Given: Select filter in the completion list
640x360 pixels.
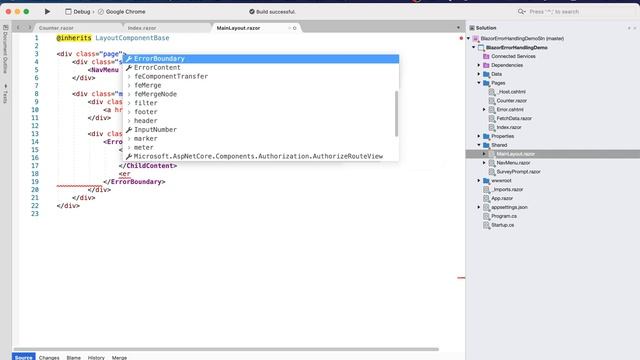Looking at the screenshot, I should click(x=261, y=103).
